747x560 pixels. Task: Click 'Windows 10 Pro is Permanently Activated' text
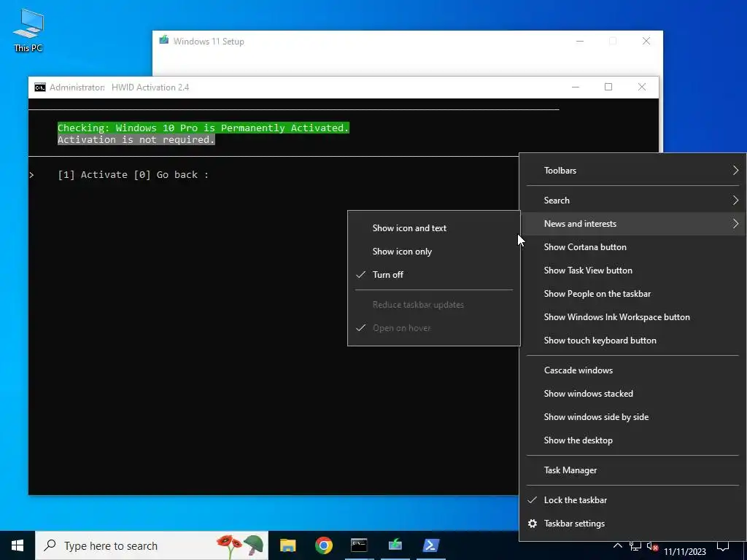click(x=231, y=128)
